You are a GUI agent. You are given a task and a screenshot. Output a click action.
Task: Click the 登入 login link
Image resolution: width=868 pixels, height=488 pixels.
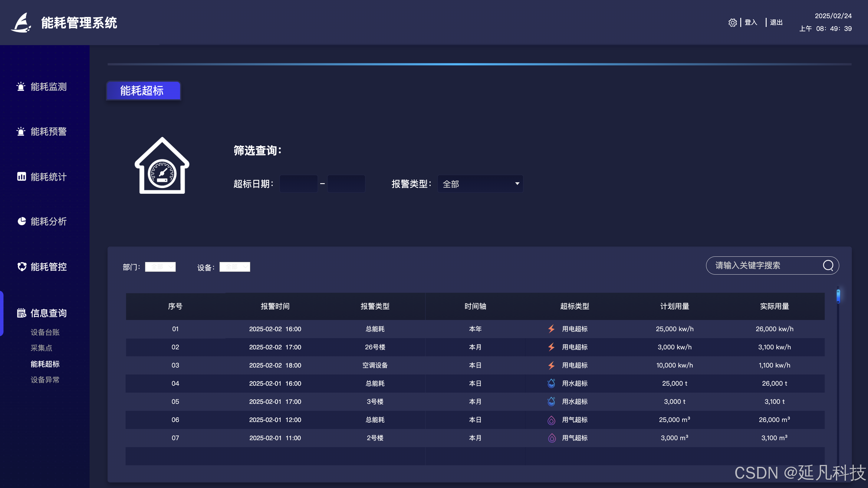click(x=751, y=23)
